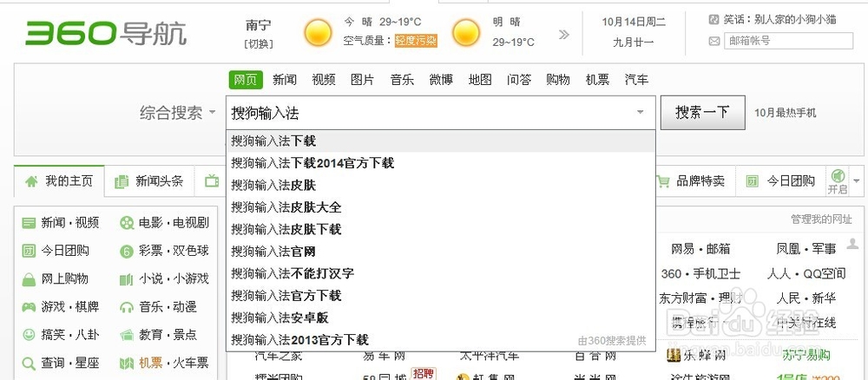Select the 音乐 search tab
Viewport: 868px width, 380px height.
(x=402, y=80)
